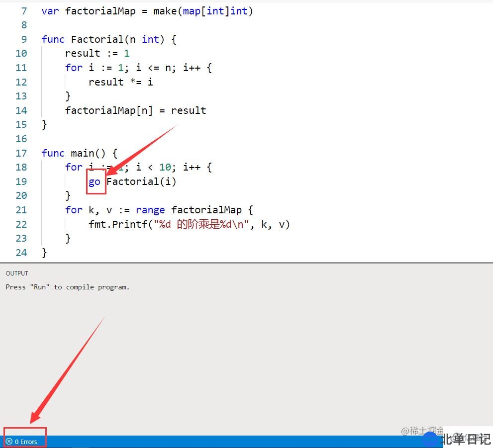This screenshot has width=493, height=448.
Task: Click the divider between editor and output
Action: [246, 263]
